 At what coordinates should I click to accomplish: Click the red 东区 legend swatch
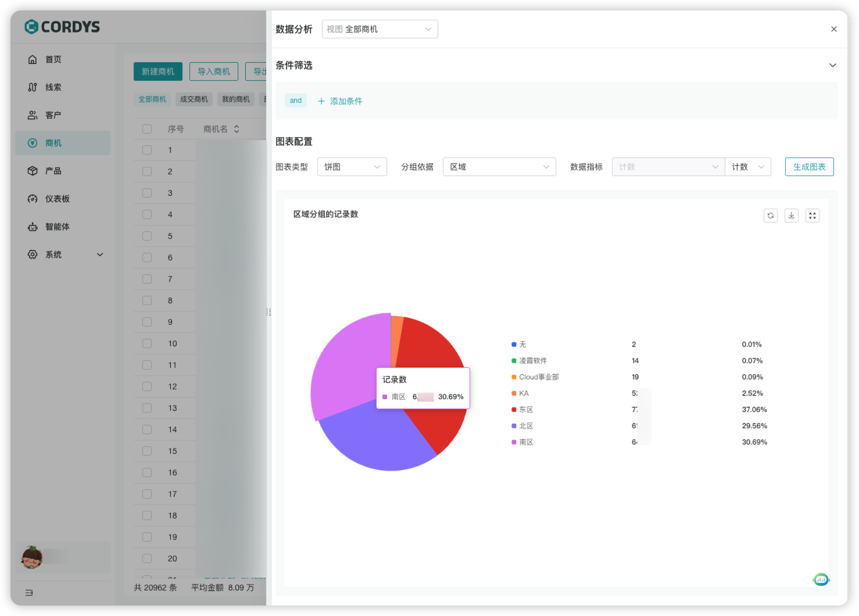click(x=514, y=410)
